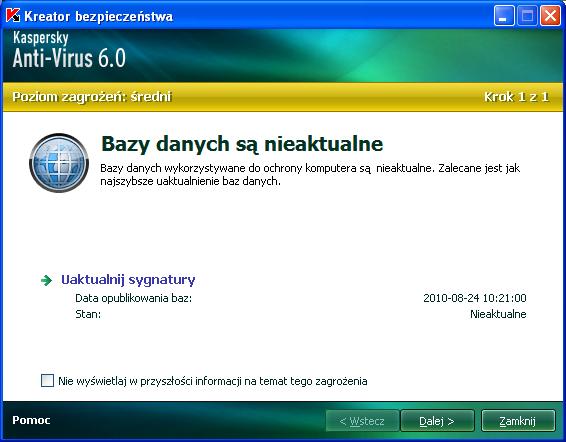Click the Nieaktualne status value

[498, 314]
